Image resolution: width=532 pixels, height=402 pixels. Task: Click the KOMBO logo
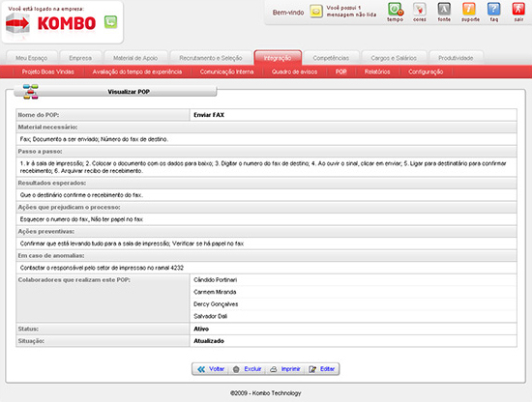click(51, 24)
